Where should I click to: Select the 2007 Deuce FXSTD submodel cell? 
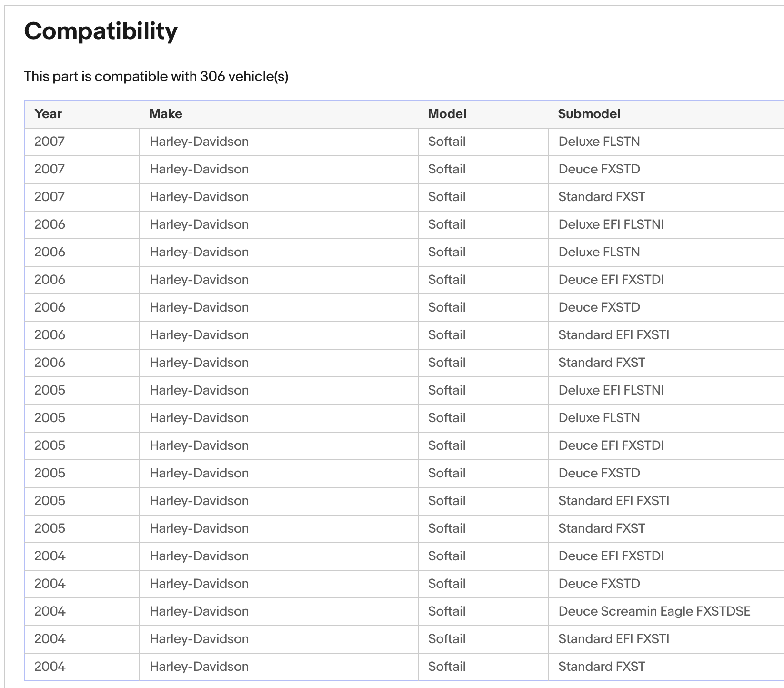(x=599, y=169)
